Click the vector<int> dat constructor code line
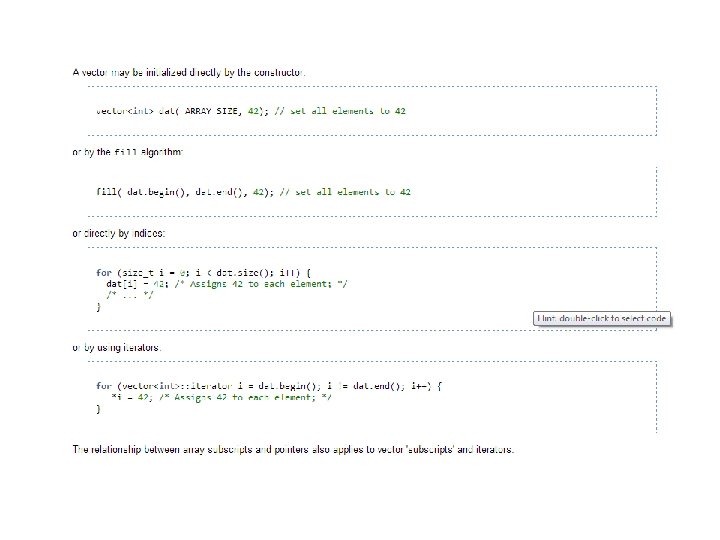 click(251, 111)
